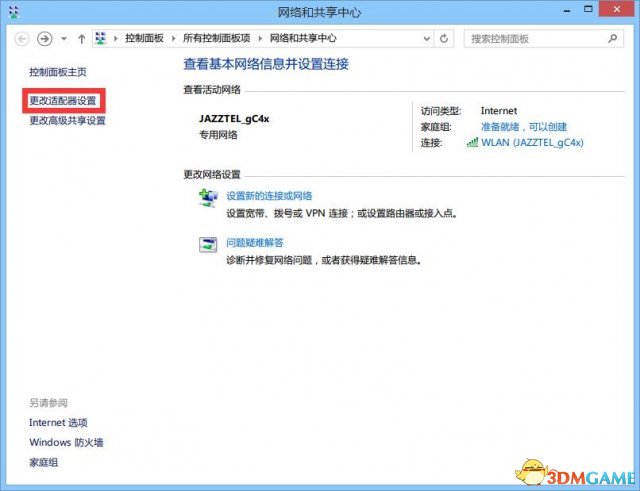Expand the chevron after 所有控制面板项
640x491 pixels.
point(260,39)
